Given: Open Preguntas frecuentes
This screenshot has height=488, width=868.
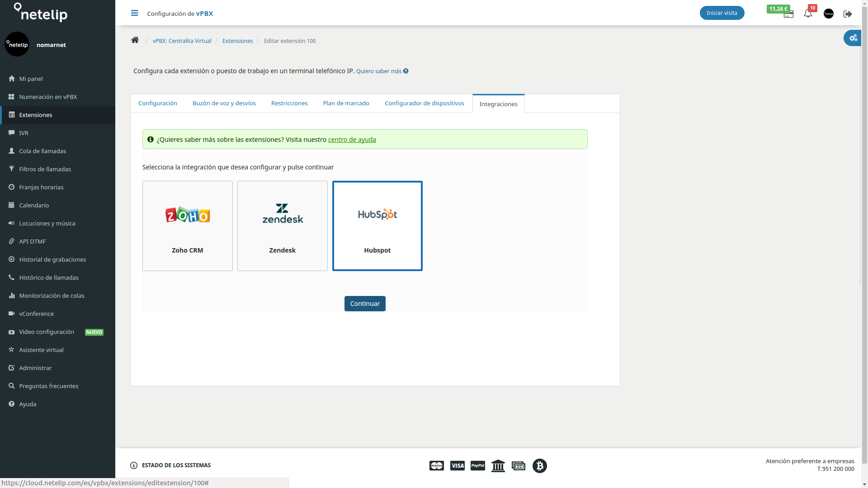Looking at the screenshot, I should [58, 386].
